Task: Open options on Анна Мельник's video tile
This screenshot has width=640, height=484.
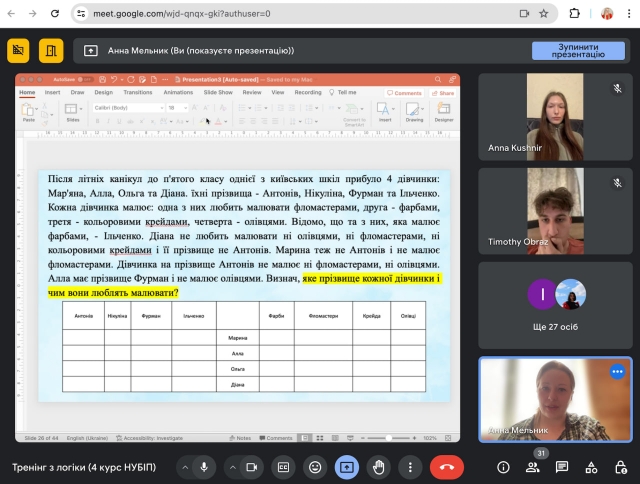Action: click(616, 371)
